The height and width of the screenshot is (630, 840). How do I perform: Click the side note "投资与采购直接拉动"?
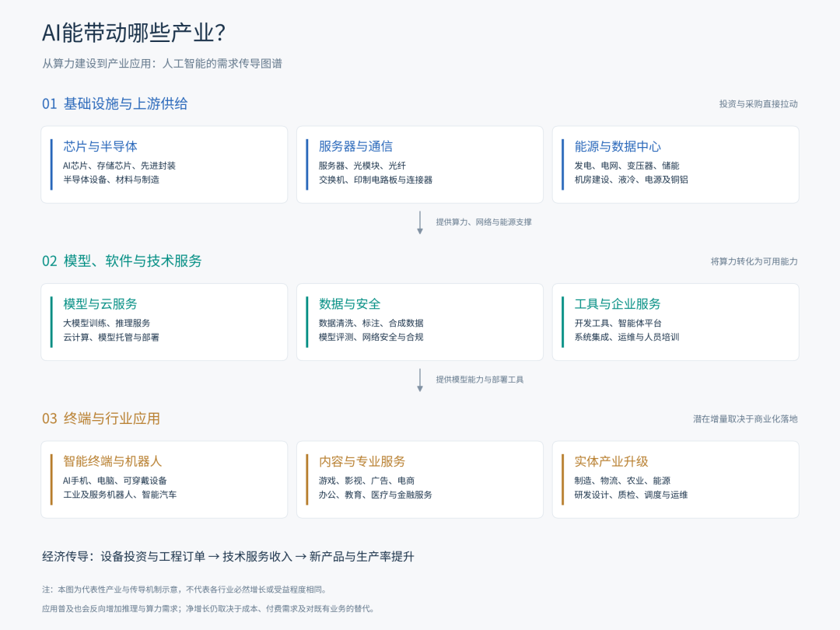(758, 104)
